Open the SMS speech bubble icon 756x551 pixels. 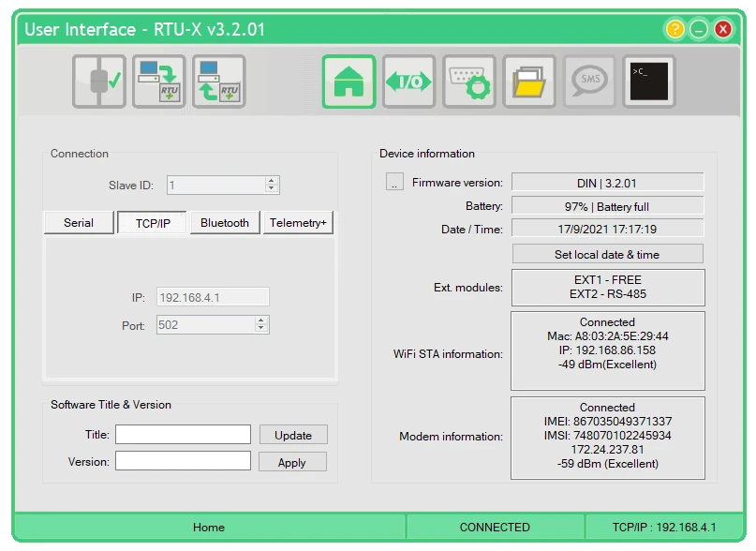coord(589,82)
